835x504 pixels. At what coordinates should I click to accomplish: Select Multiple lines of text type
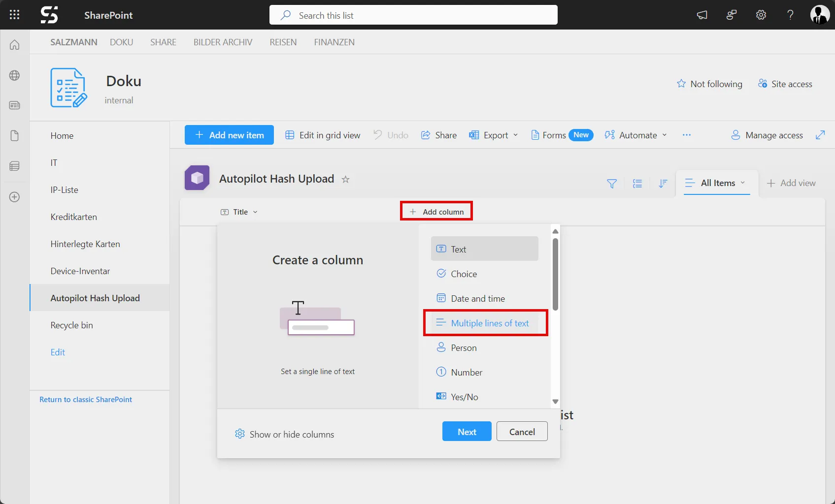pos(485,323)
